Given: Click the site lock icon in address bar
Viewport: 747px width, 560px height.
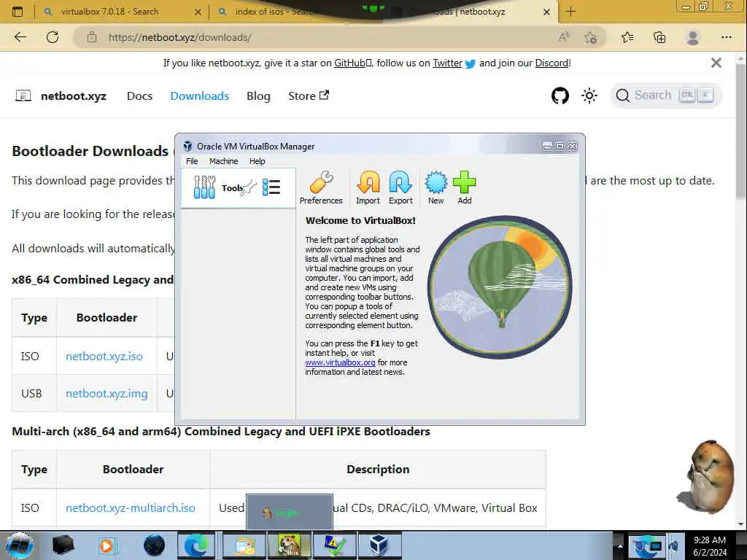Looking at the screenshot, I should tap(92, 37).
